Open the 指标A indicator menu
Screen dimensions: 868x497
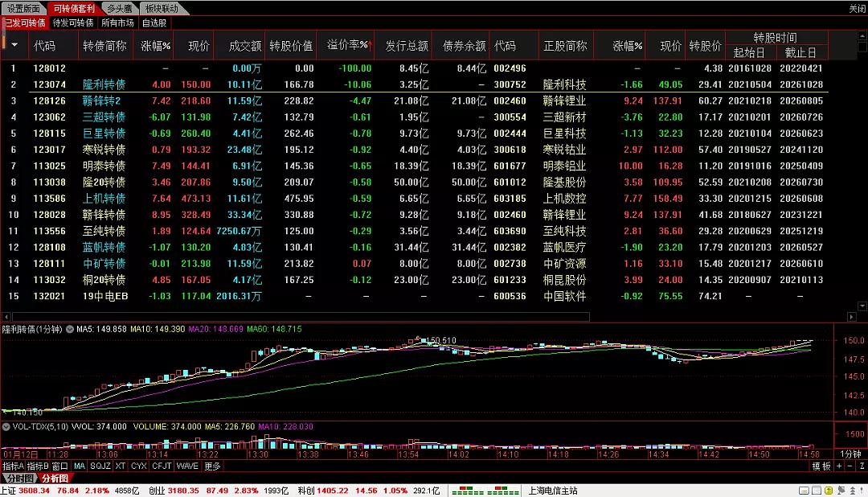click(14, 466)
